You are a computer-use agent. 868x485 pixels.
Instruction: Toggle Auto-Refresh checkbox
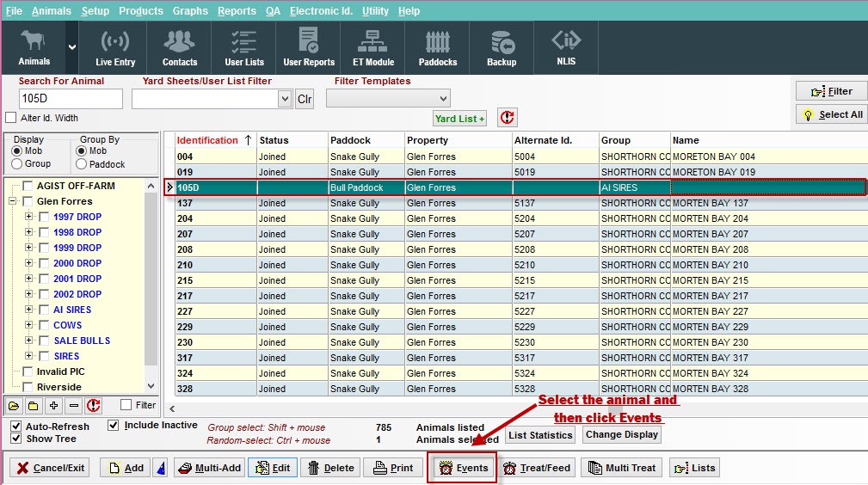[x=16, y=427]
